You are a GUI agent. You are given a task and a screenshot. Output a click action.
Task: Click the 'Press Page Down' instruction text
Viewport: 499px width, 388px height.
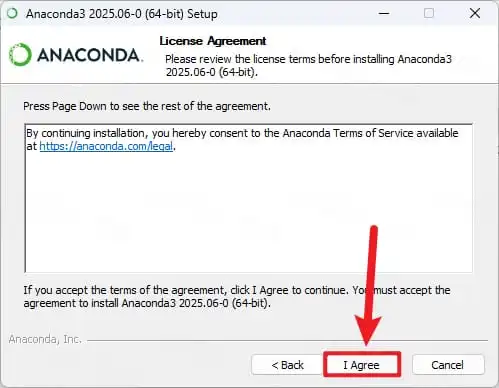[x=147, y=106]
